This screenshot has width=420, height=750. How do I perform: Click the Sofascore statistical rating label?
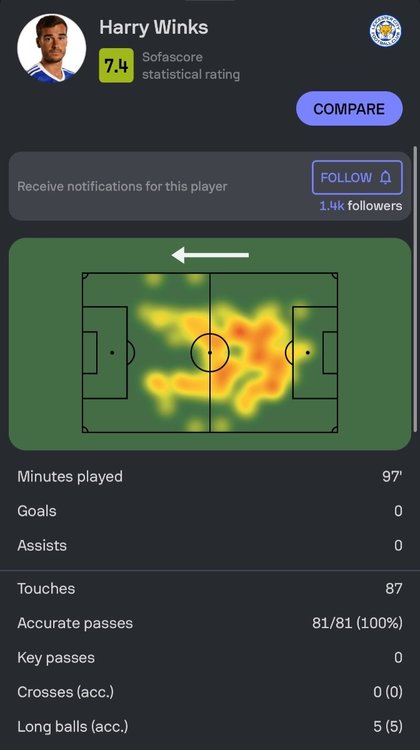(191, 66)
